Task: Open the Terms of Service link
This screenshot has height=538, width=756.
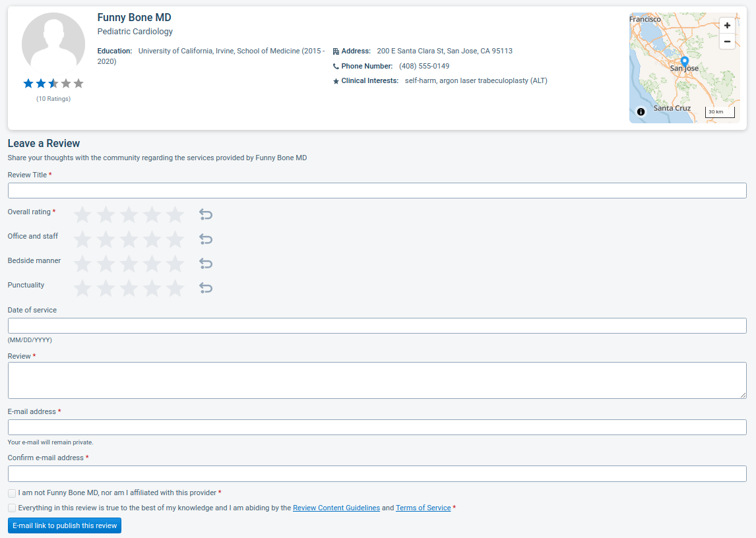Action: tap(423, 508)
